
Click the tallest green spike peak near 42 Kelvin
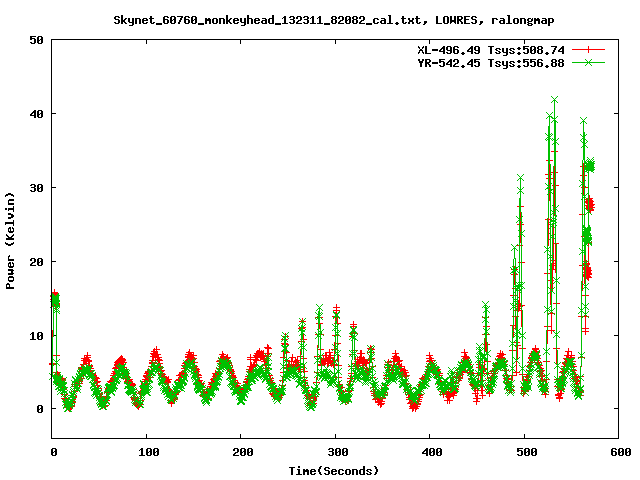[x=554, y=100]
